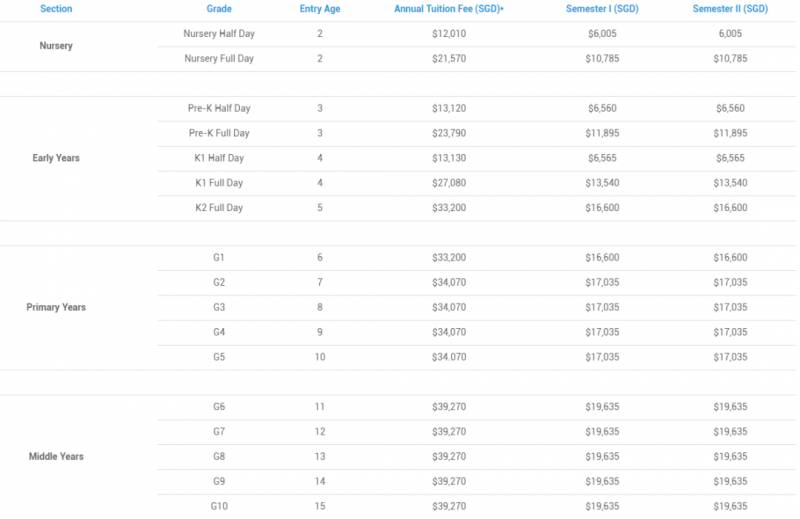Select the Nursery section label
800x519 pixels.
56,46
